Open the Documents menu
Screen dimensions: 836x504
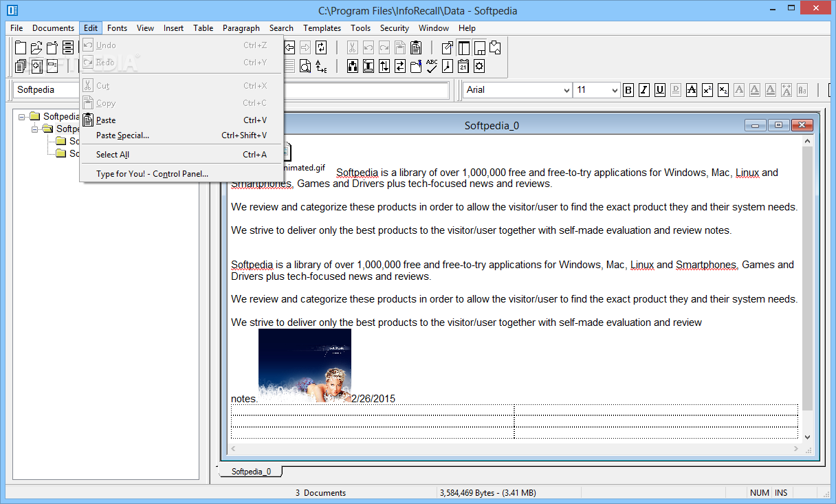(x=53, y=28)
